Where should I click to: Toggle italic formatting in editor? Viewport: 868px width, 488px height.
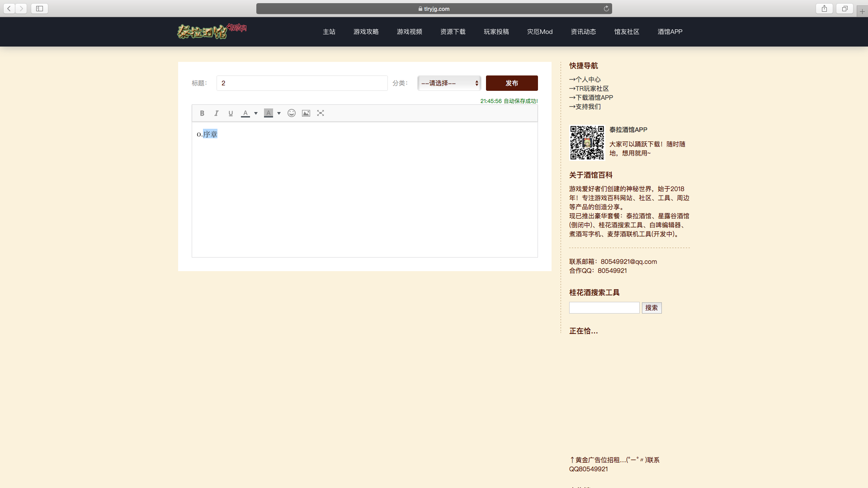click(216, 113)
